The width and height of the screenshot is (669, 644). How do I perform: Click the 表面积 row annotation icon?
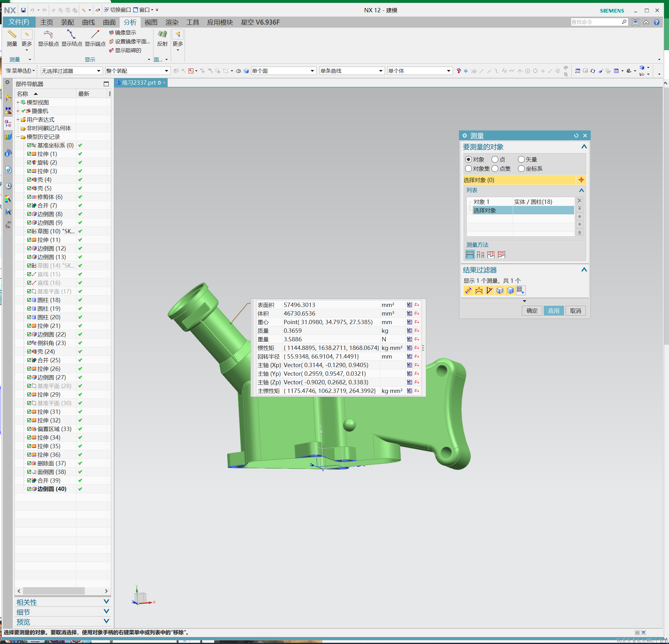click(x=409, y=305)
